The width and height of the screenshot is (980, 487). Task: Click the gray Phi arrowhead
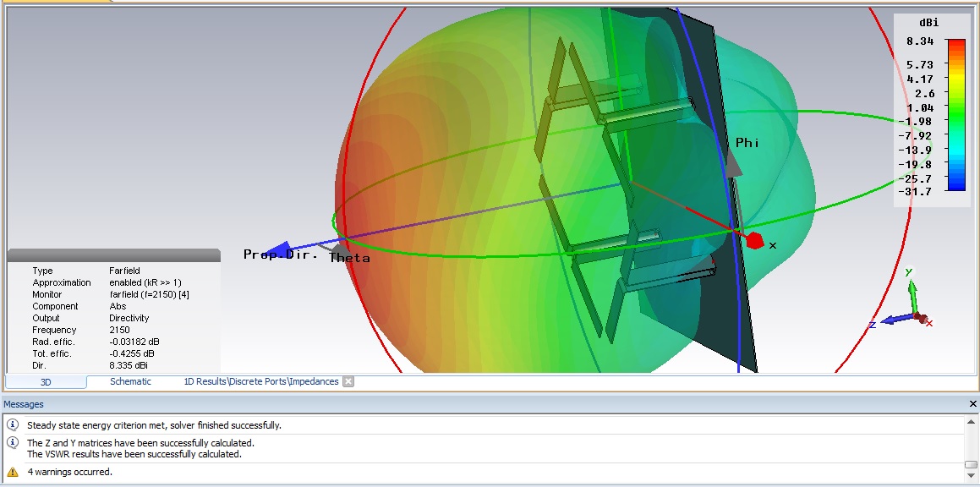tap(734, 163)
